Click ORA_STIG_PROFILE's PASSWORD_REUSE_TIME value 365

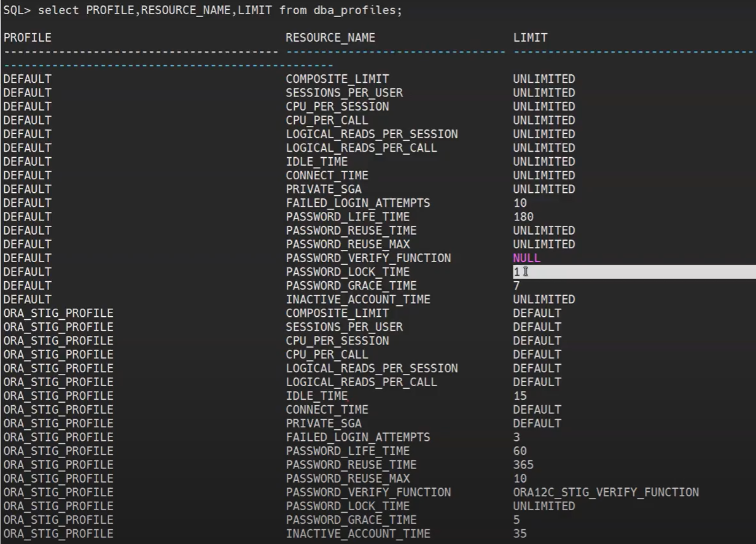click(x=523, y=465)
